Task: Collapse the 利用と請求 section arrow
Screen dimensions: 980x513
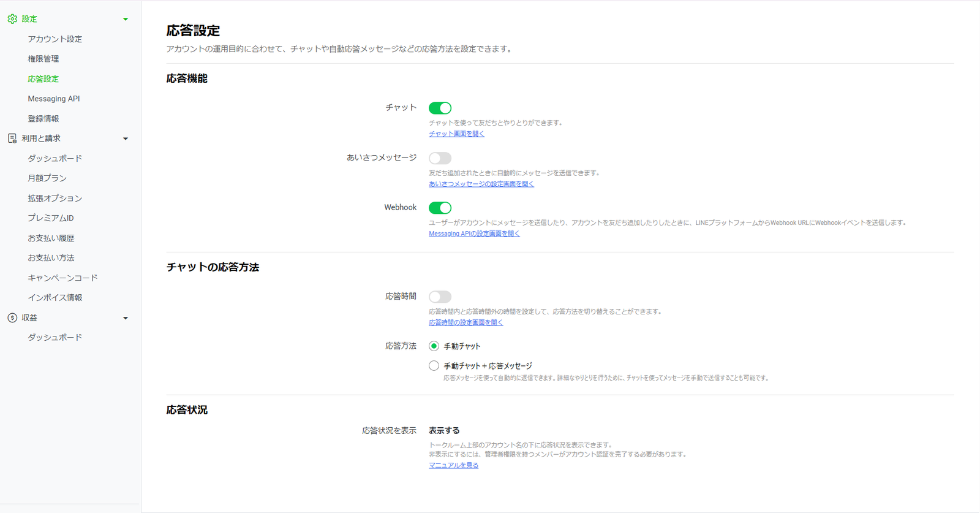Action: (126, 139)
